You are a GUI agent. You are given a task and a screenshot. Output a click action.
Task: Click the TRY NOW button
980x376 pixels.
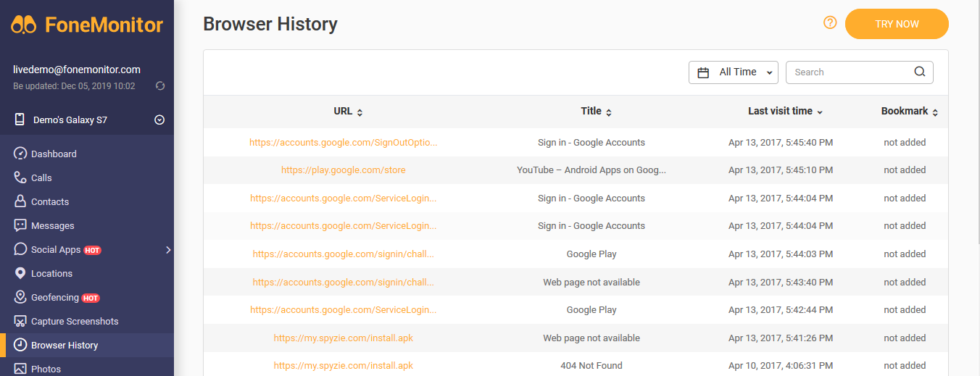(897, 24)
